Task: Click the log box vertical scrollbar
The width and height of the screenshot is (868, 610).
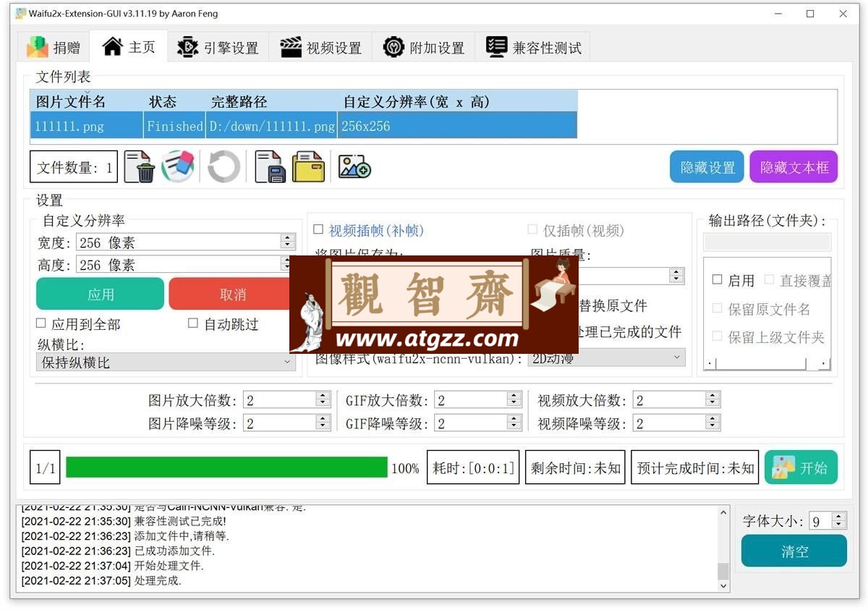Action: (723, 548)
